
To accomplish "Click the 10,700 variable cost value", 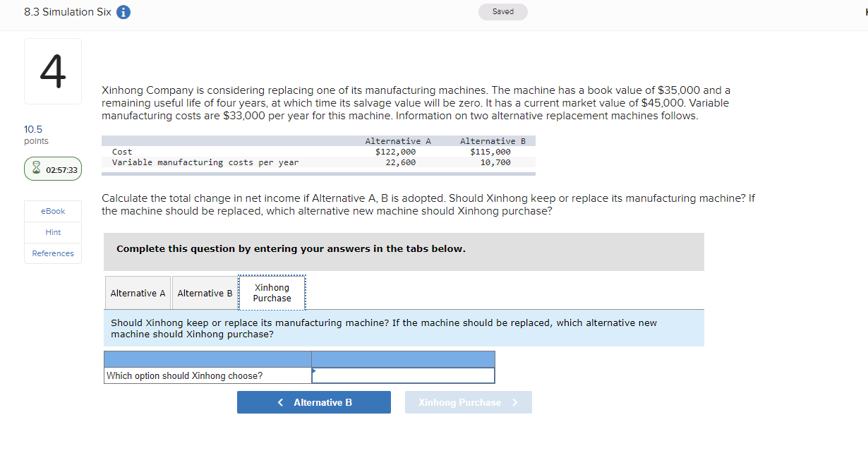I will pos(495,162).
